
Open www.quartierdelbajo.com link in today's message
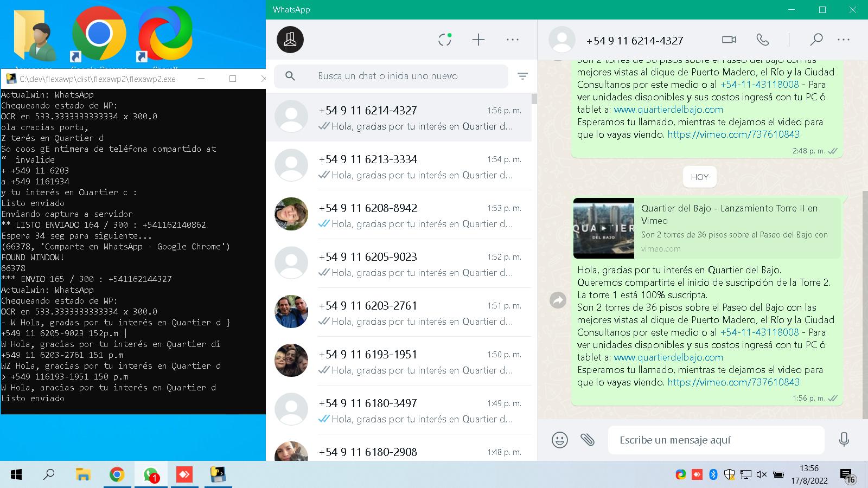[x=668, y=357]
